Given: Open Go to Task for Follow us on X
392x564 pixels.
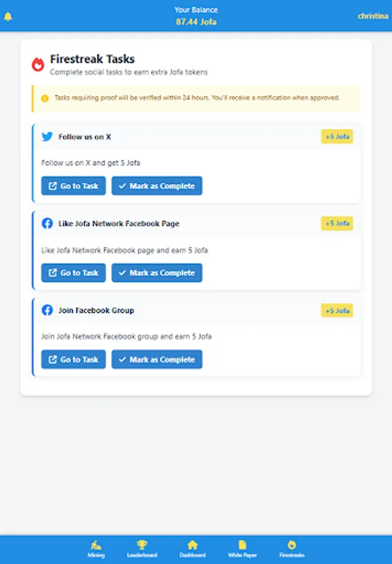Looking at the screenshot, I should 73,185.
